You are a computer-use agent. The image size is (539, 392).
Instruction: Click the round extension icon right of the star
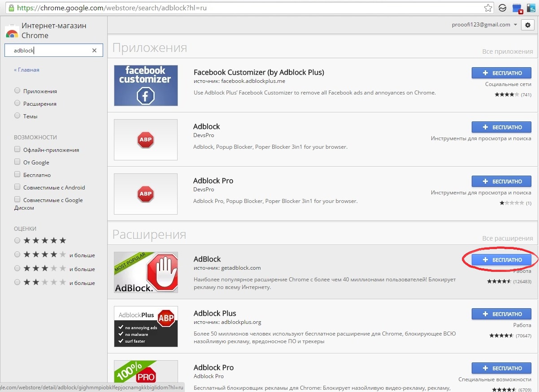tap(503, 8)
